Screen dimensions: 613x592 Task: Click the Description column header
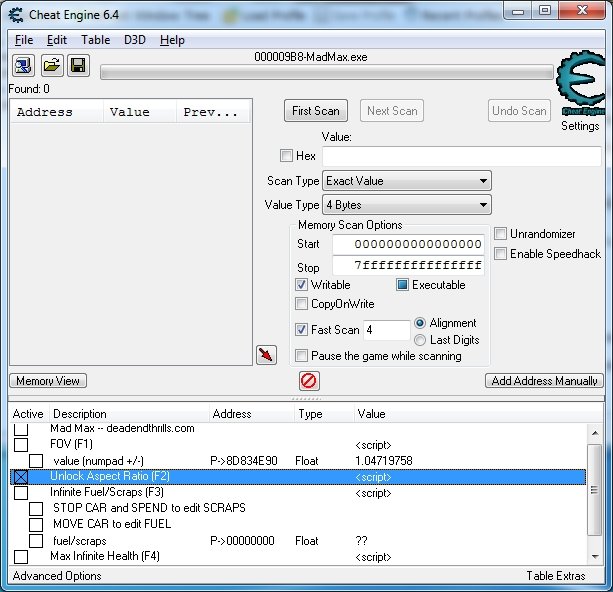(x=129, y=414)
